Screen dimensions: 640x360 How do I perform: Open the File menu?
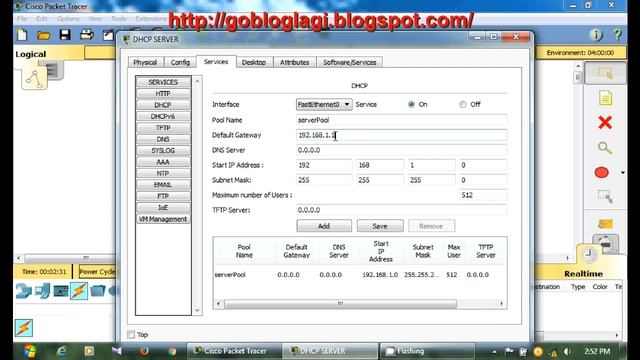(x=22, y=19)
